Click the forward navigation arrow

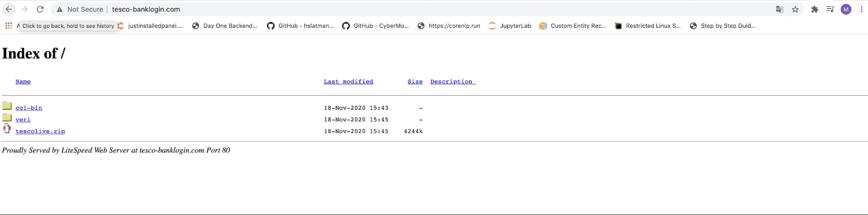click(x=24, y=9)
